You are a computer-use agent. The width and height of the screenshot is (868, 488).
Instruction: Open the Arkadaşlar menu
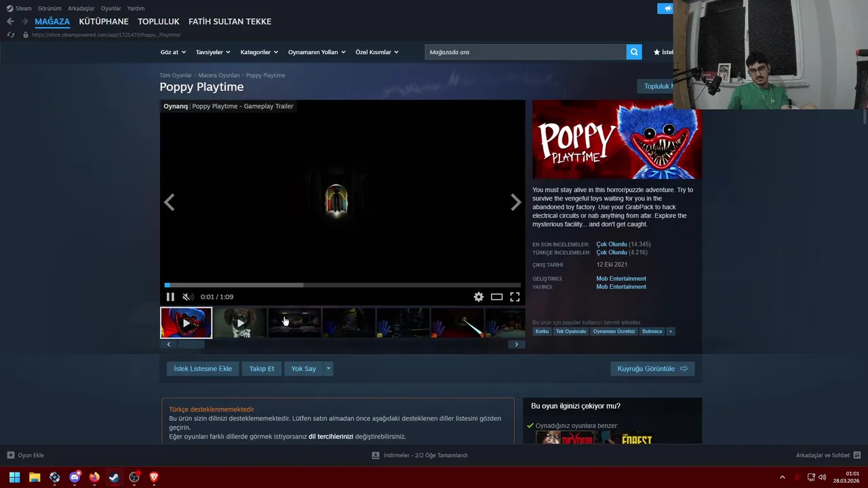[x=81, y=8]
